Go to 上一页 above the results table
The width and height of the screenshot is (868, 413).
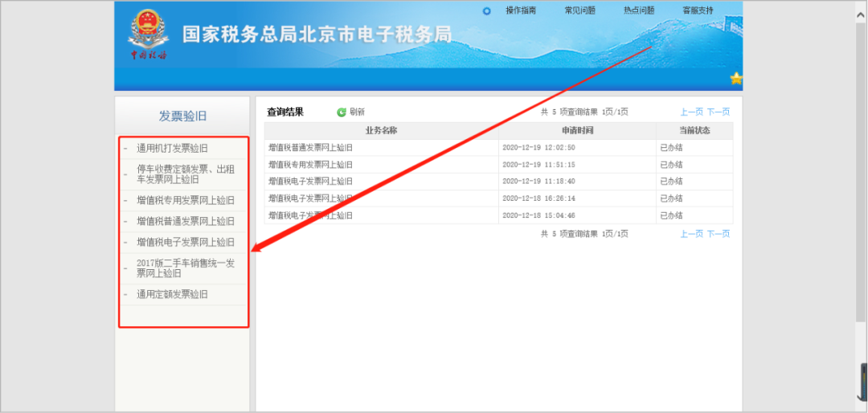(691, 112)
